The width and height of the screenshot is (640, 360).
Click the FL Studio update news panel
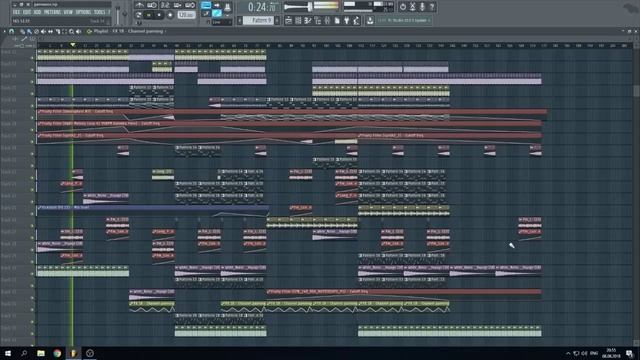point(404,20)
